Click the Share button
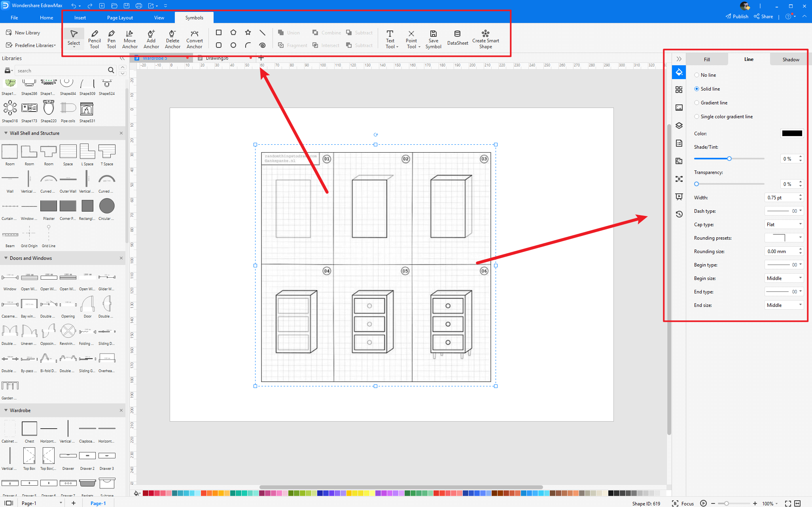This screenshot has width=812, height=507. tap(763, 17)
